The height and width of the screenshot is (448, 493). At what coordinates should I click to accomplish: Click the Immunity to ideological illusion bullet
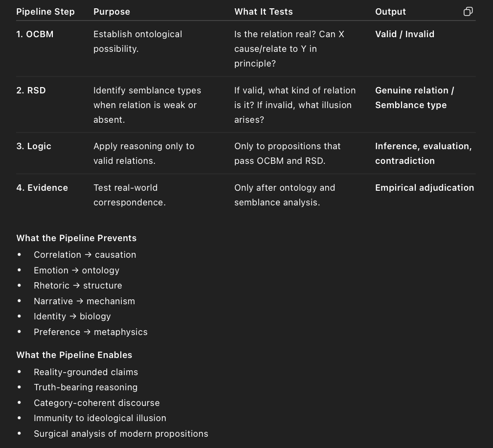100,418
